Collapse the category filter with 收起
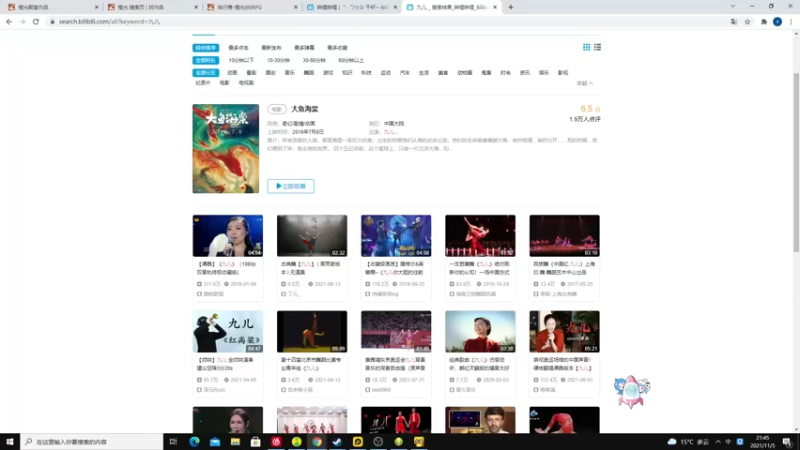This screenshot has height=450, width=800. 585,83
